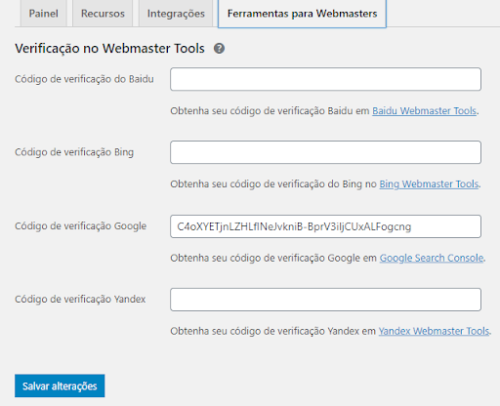
Task: Switch to the Painel tab
Action: 43,13
